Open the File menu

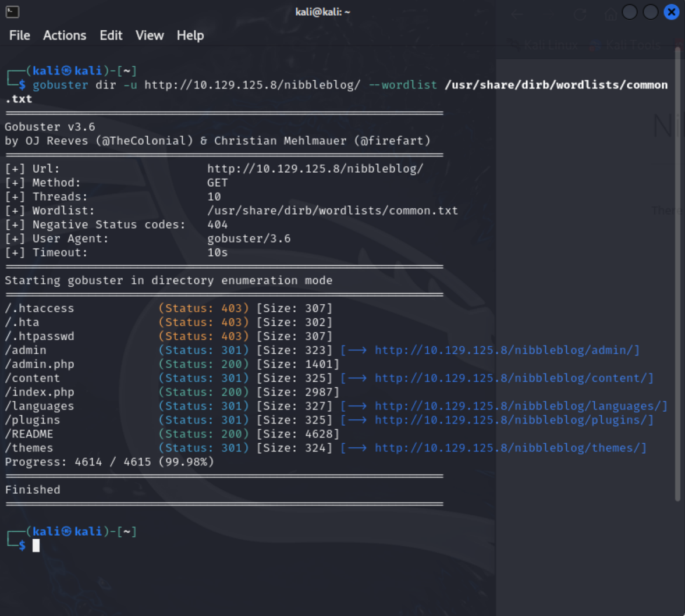(x=19, y=35)
